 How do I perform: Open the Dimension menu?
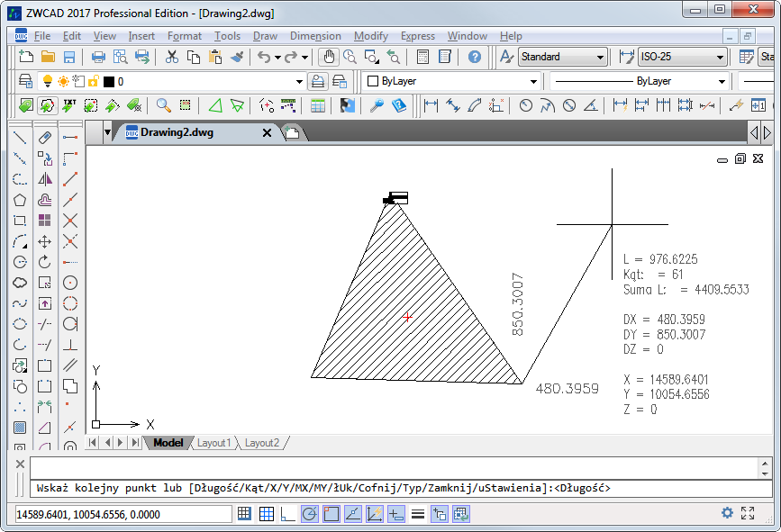coord(315,36)
